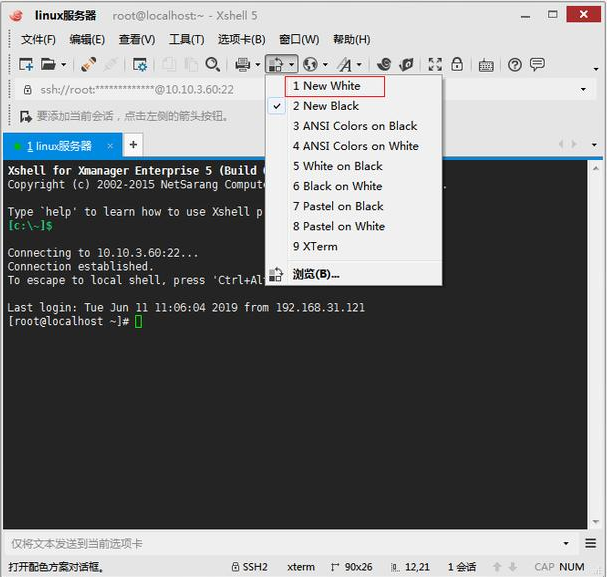Expand the font dropdown arrow
Viewport: 607px width, 577px height.
pyautogui.click(x=359, y=65)
